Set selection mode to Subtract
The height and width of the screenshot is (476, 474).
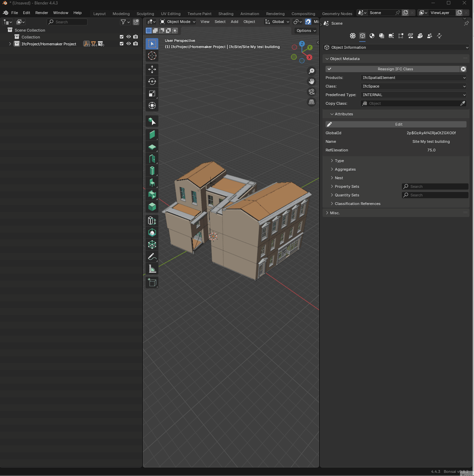pos(162,31)
